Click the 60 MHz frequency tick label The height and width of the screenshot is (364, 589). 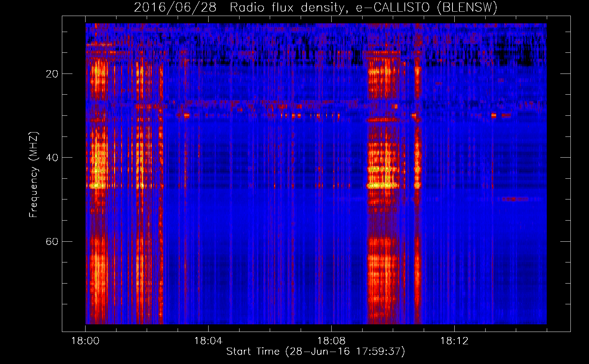click(x=52, y=241)
